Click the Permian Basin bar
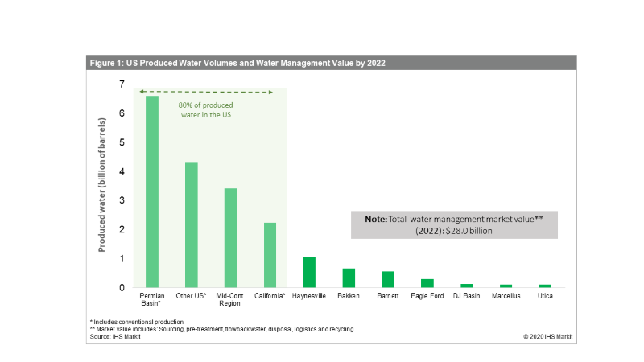644x362 pixels. point(151,191)
